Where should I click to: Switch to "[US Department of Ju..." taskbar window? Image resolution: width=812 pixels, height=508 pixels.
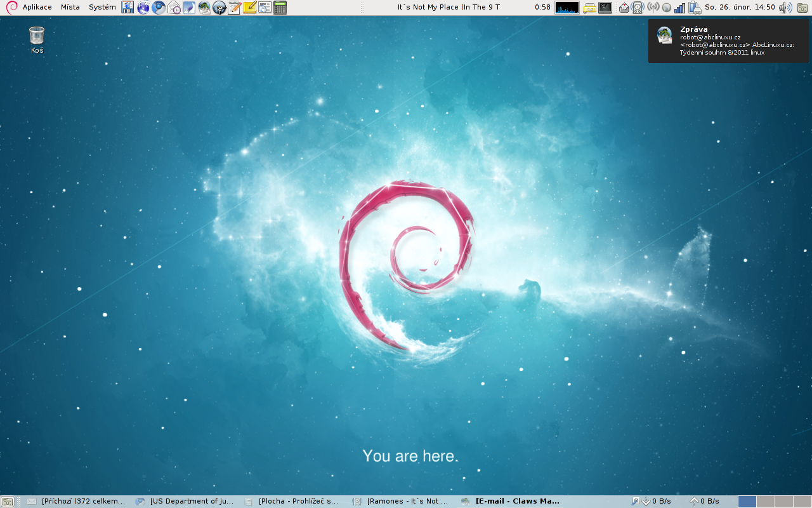[185, 501]
